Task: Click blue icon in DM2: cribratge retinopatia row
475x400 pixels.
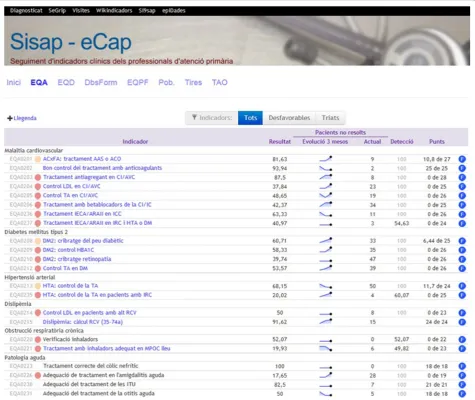Action: pos(462,259)
